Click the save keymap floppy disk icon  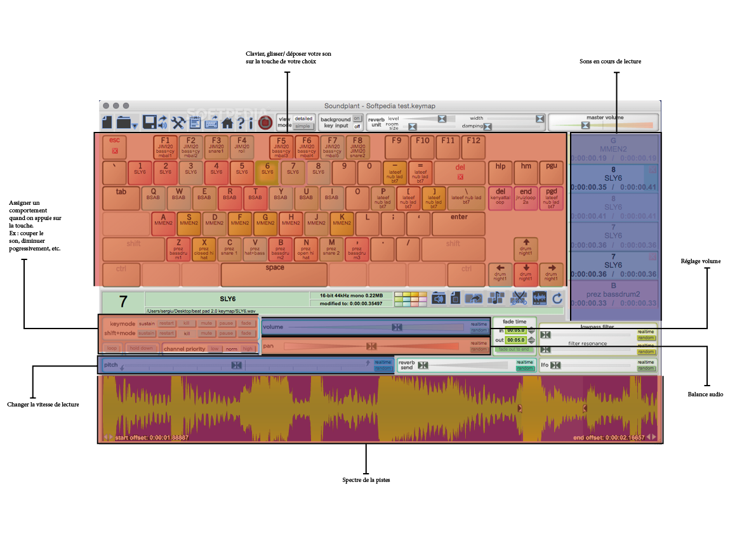(150, 122)
